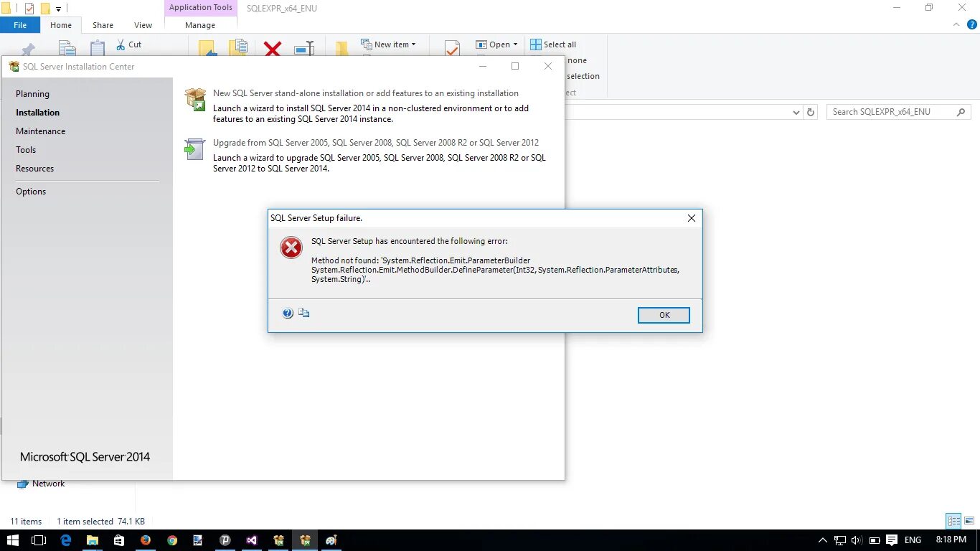Switch to Share ribbon tab in Explorer
The width and height of the screenshot is (980, 551).
pos(103,25)
